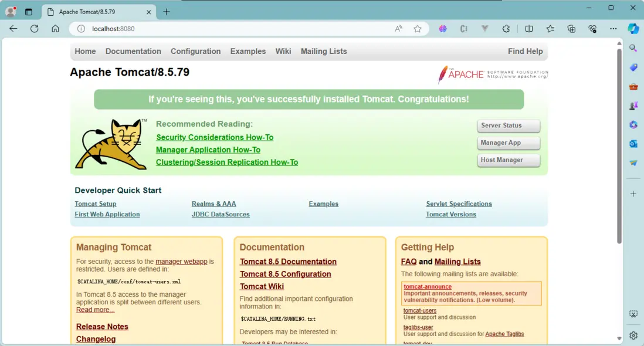Image resolution: width=644 pixels, height=346 pixels.
Task: Open the tab actions menu icon
Action: [28, 12]
